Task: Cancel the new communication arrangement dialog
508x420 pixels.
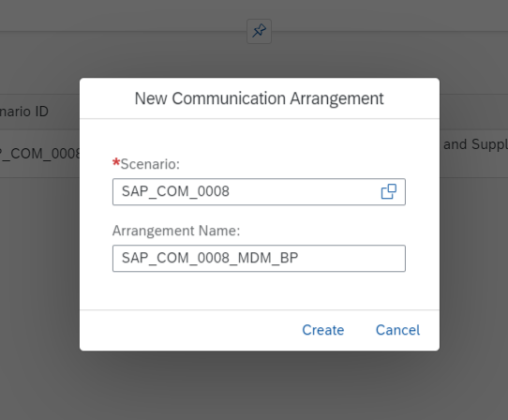Action: click(x=397, y=330)
